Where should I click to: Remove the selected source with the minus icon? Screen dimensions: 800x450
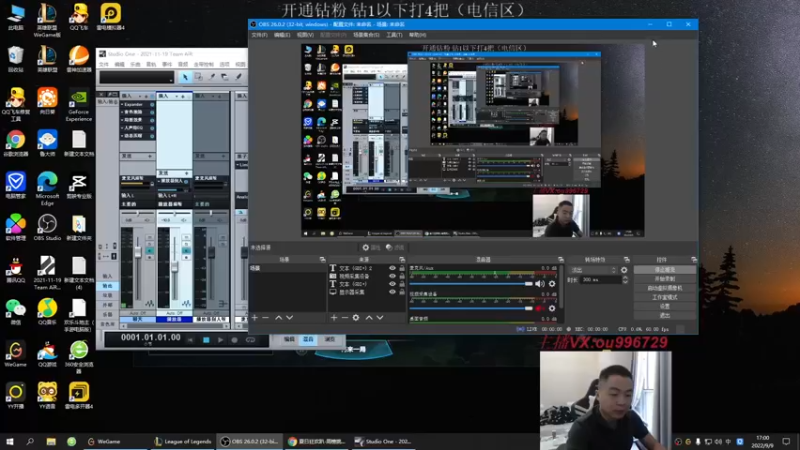(344, 317)
